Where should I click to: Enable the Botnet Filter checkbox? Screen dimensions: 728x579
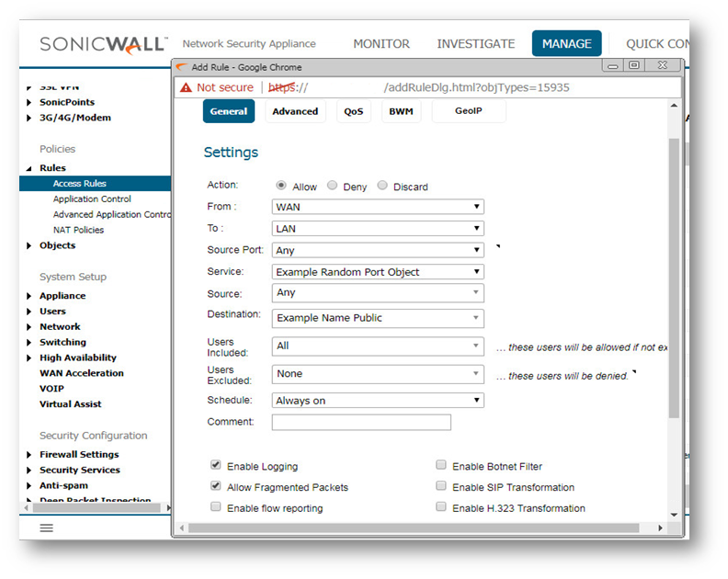(441, 466)
